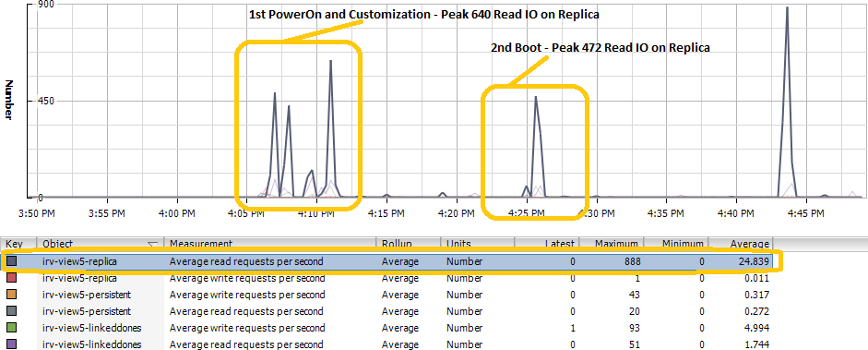Click the Maximum column header

(x=612, y=244)
